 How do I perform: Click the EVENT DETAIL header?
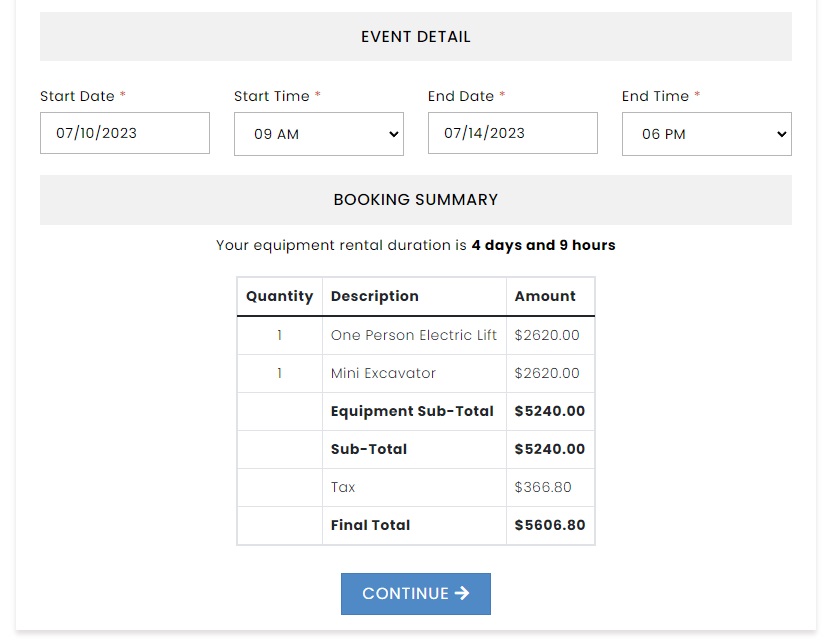[415, 36]
